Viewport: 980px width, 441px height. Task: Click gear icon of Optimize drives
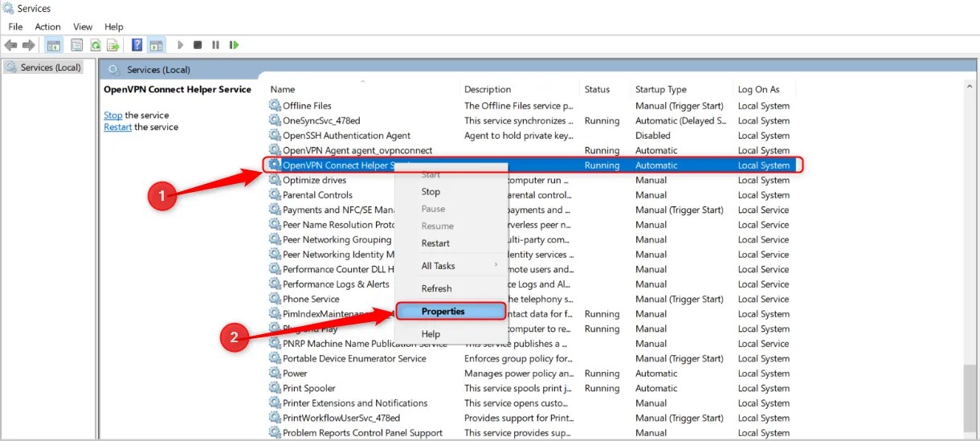275,180
